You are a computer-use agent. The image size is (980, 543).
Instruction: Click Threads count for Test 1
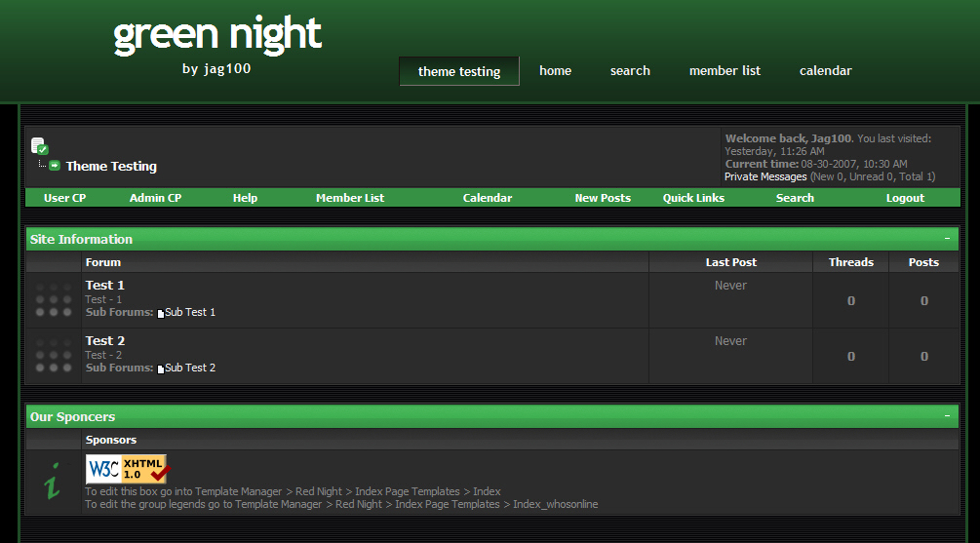[x=851, y=300]
